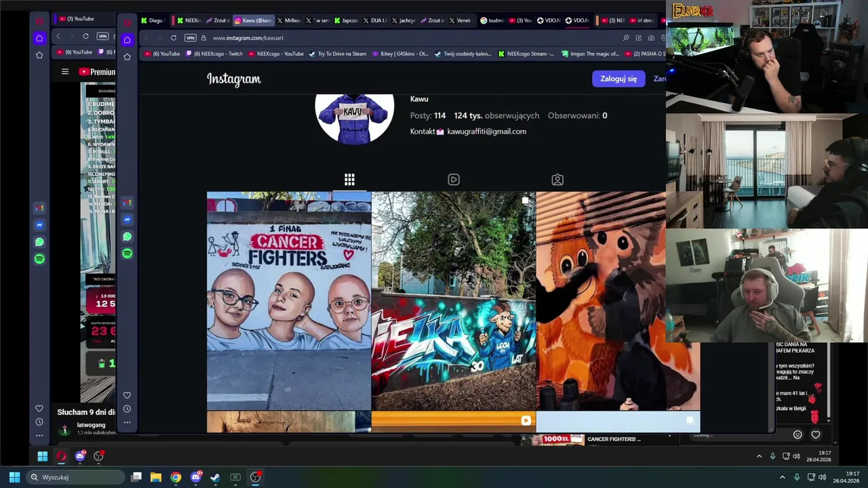Open the irl stream YouTube tab
This screenshot has width=868, height=488.
coord(642,20)
